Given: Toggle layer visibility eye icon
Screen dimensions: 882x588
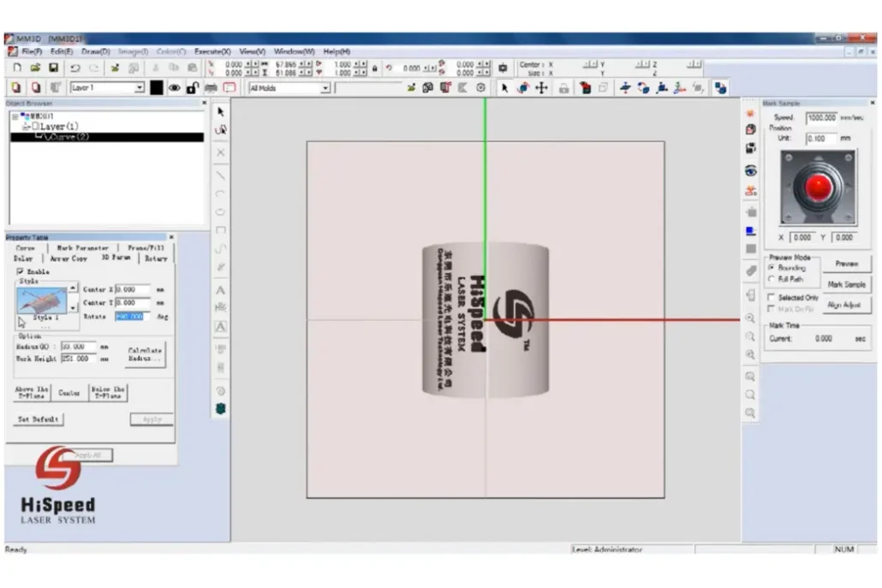Looking at the screenshot, I should click(x=175, y=87).
